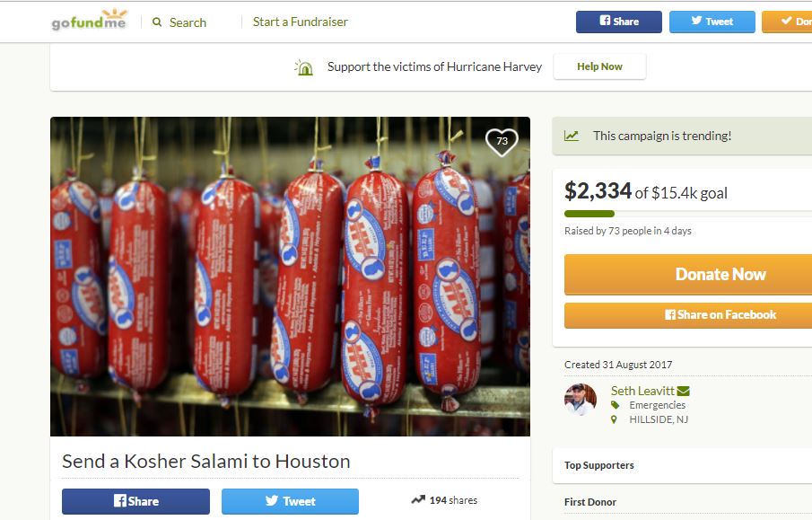Click Seth Leavitt's profile picture
Screen dimensions: 812x520
coord(581,401)
